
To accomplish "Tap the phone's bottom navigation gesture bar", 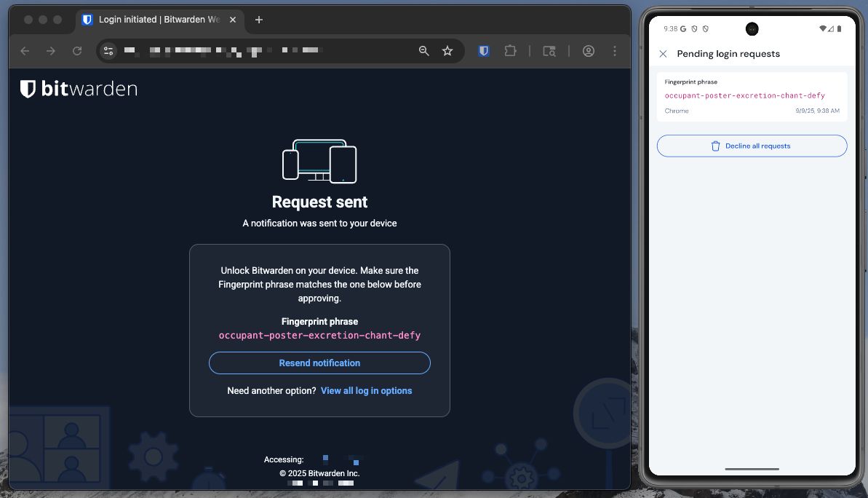I will click(752, 469).
